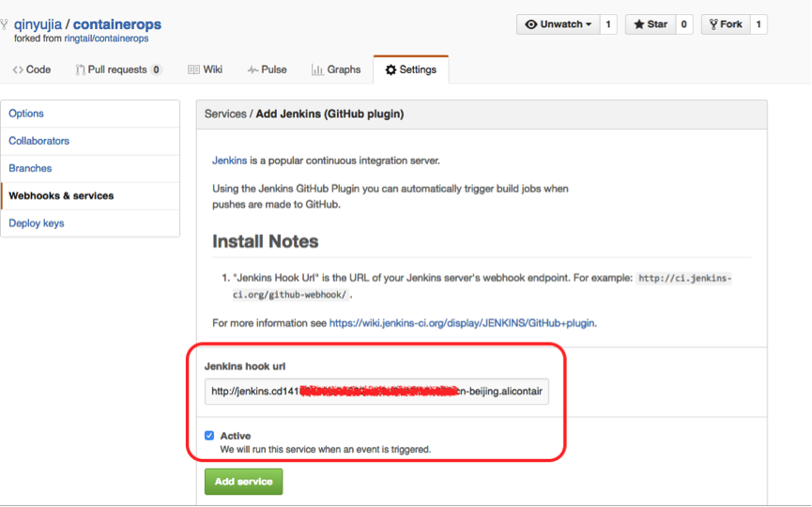The height and width of the screenshot is (507, 812).
Task: Open Collaborators in the settings sidebar
Action: 90,142
